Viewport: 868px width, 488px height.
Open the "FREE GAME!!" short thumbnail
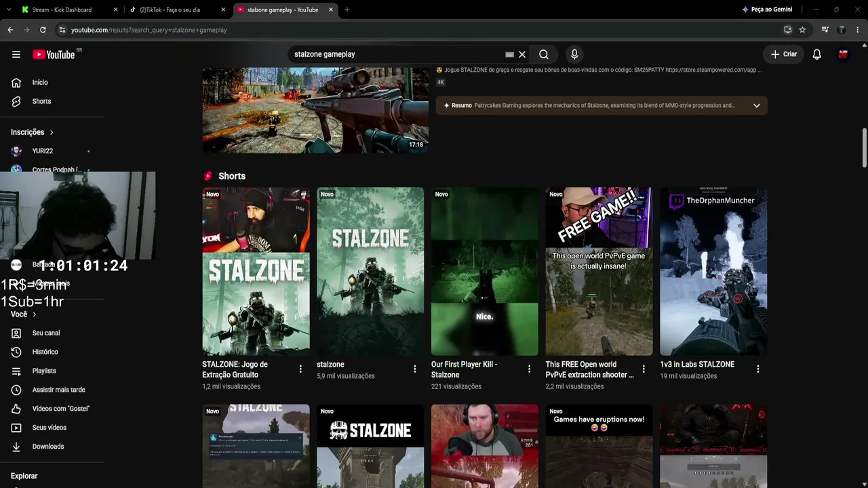point(599,271)
